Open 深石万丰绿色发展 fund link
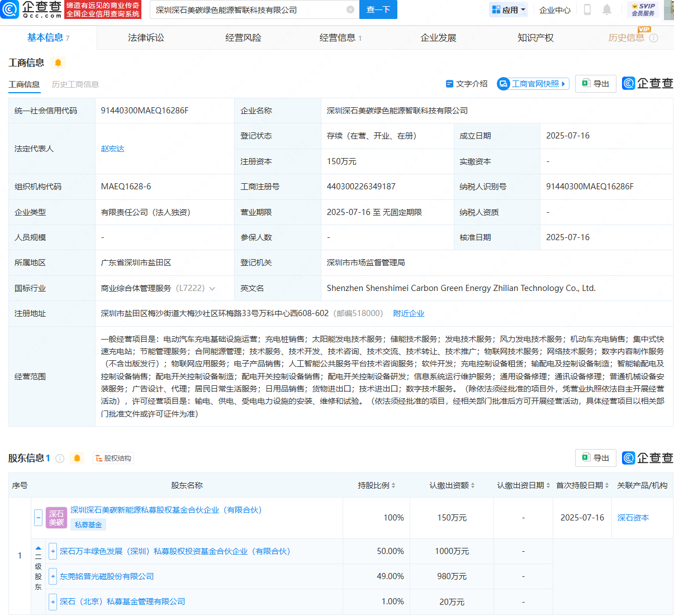 pyautogui.click(x=175, y=551)
